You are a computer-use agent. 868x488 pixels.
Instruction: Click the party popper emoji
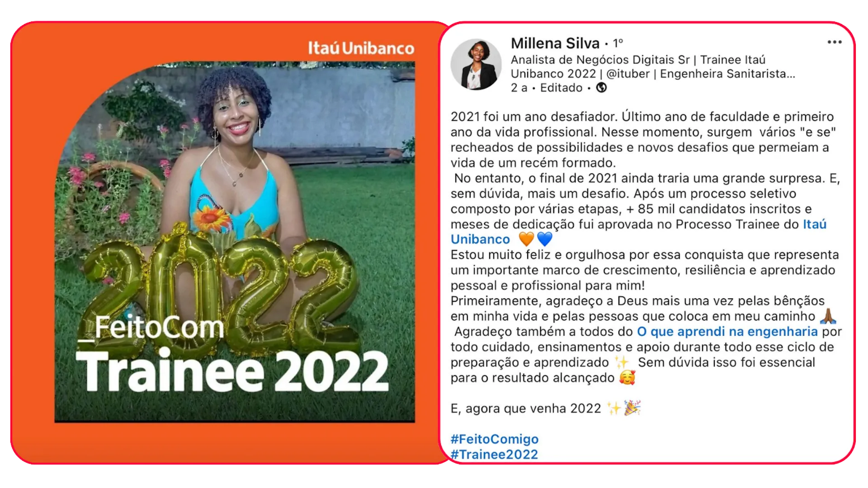[x=632, y=408]
